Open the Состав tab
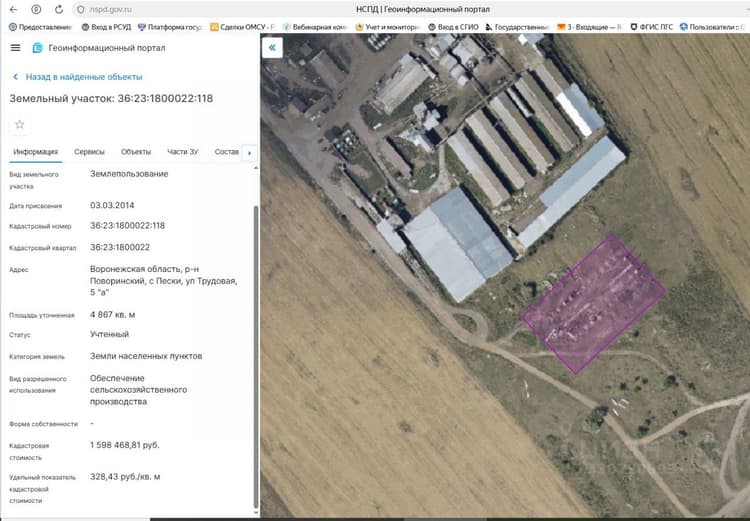The width and height of the screenshot is (750, 521). coord(226,152)
